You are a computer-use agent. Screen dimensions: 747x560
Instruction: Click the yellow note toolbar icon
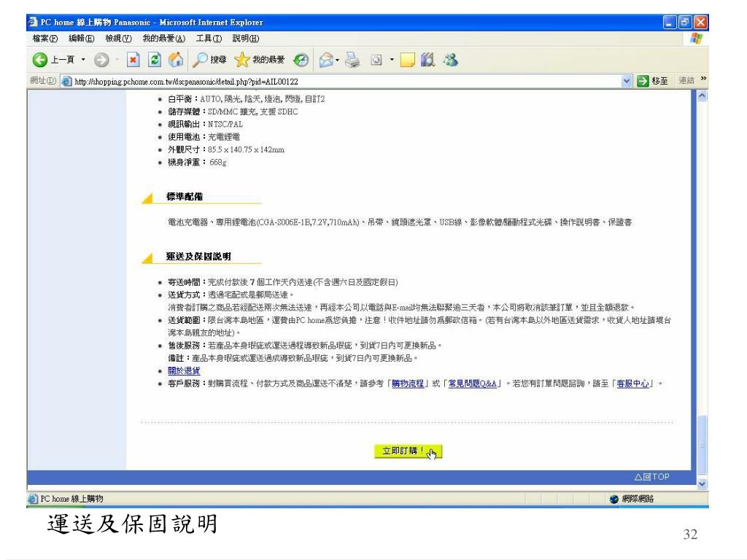click(407, 60)
